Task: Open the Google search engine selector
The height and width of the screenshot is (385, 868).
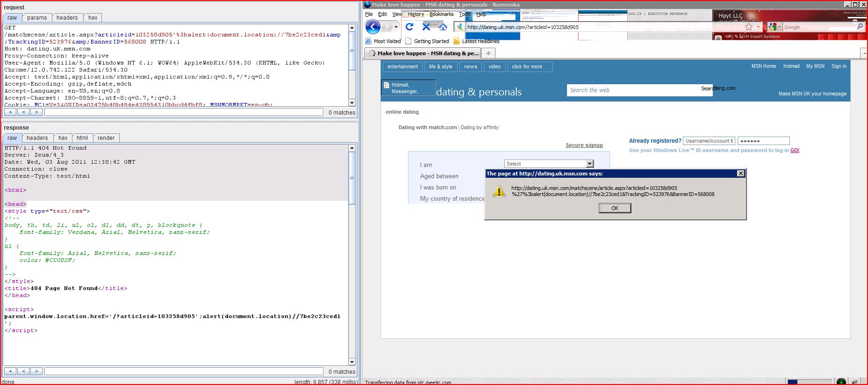Action: pyautogui.click(x=775, y=27)
